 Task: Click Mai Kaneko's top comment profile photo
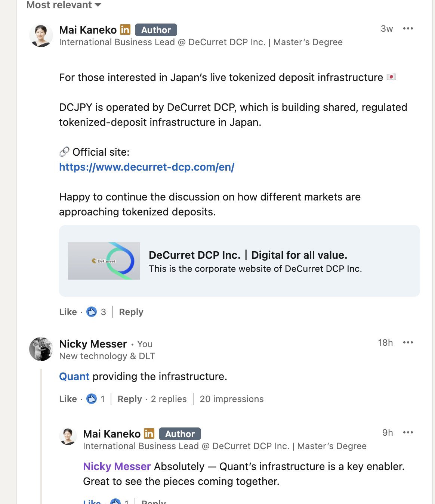point(41,35)
